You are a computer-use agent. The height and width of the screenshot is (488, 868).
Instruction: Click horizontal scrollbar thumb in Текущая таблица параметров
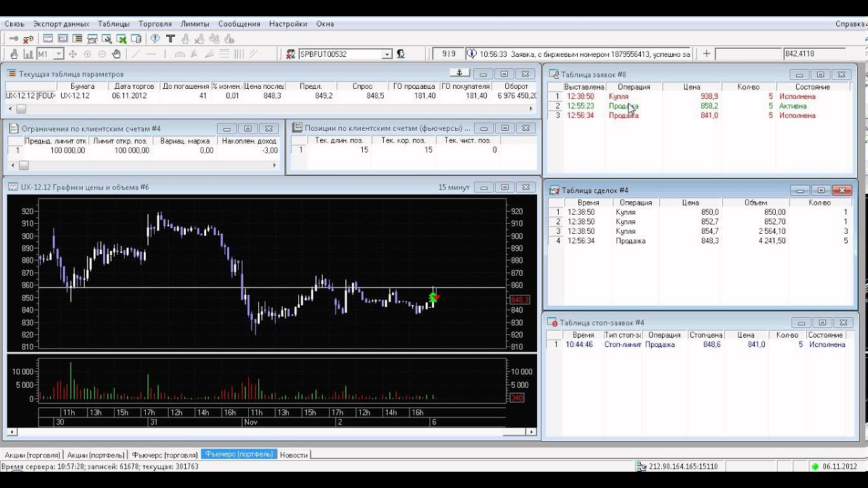[x=21, y=108]
